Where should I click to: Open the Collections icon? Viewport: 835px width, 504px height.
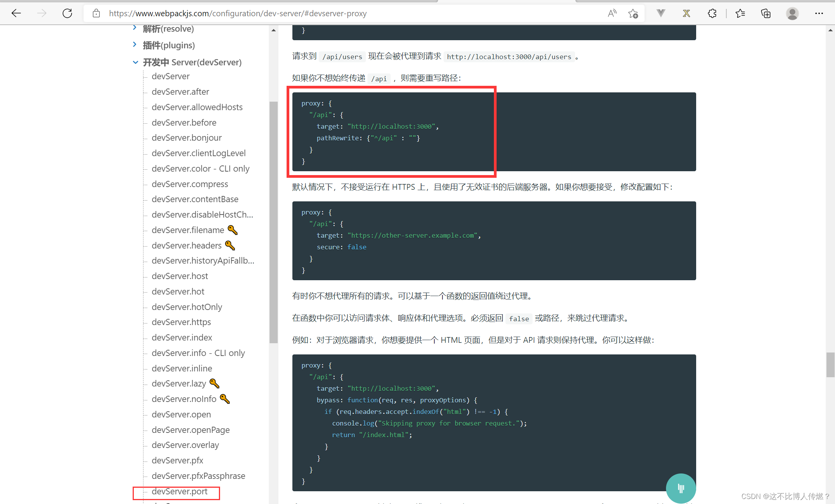pos(766,14)
